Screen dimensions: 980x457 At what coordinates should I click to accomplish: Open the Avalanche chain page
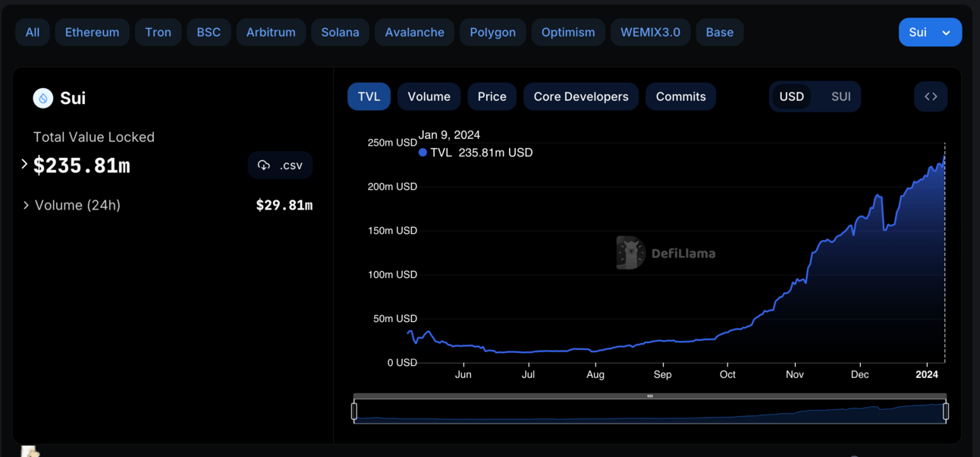414,32
